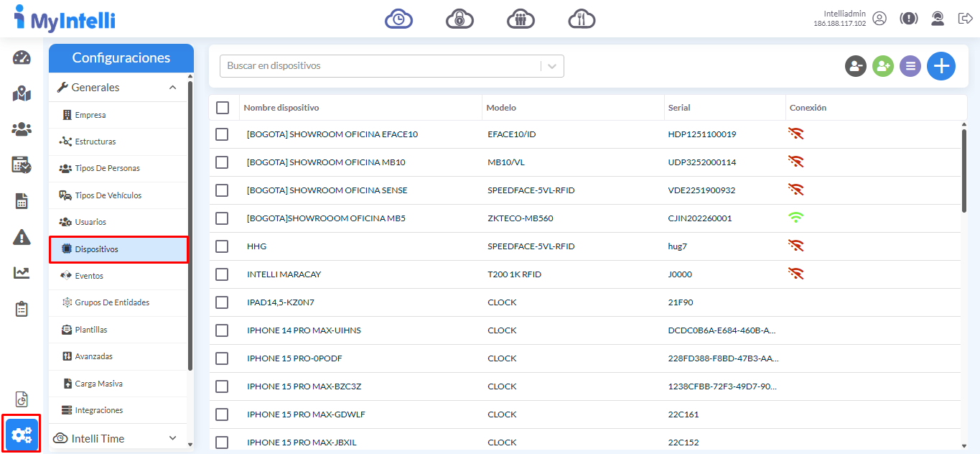Click the dark remove user icon
Viewport: 980px width, 454px height.
tap(855, 66)
